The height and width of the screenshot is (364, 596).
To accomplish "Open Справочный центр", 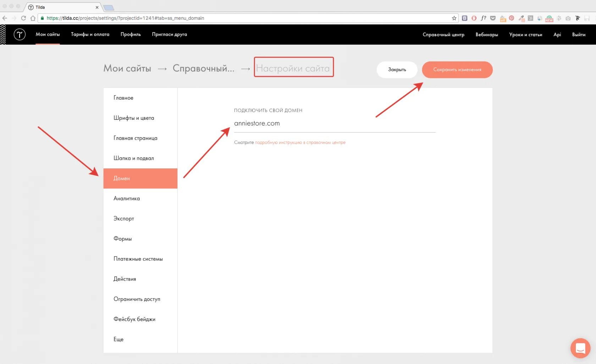I will click(x=443, y=34).
